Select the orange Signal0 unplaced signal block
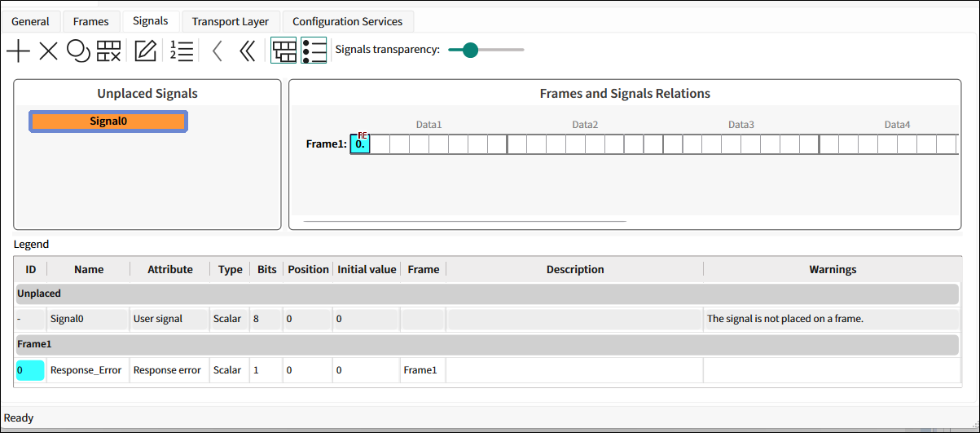The height and width of the screenshot is (433, 980). [108, 122]
